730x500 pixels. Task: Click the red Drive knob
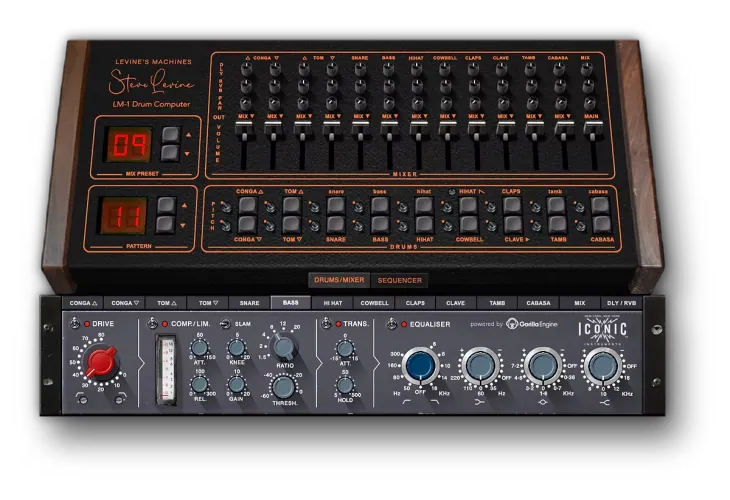(x=100, y=362)
